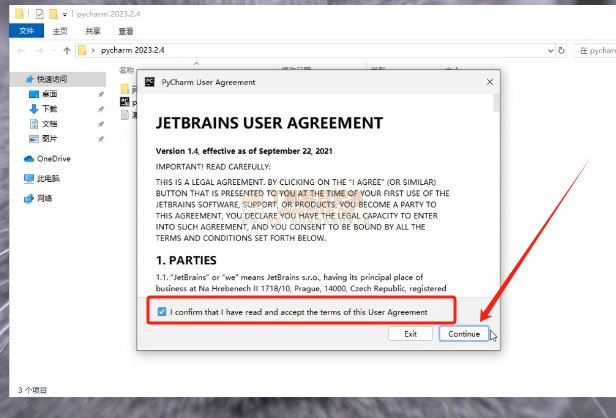Click the 1. PARTIES heading text

[x=186, y=260]
